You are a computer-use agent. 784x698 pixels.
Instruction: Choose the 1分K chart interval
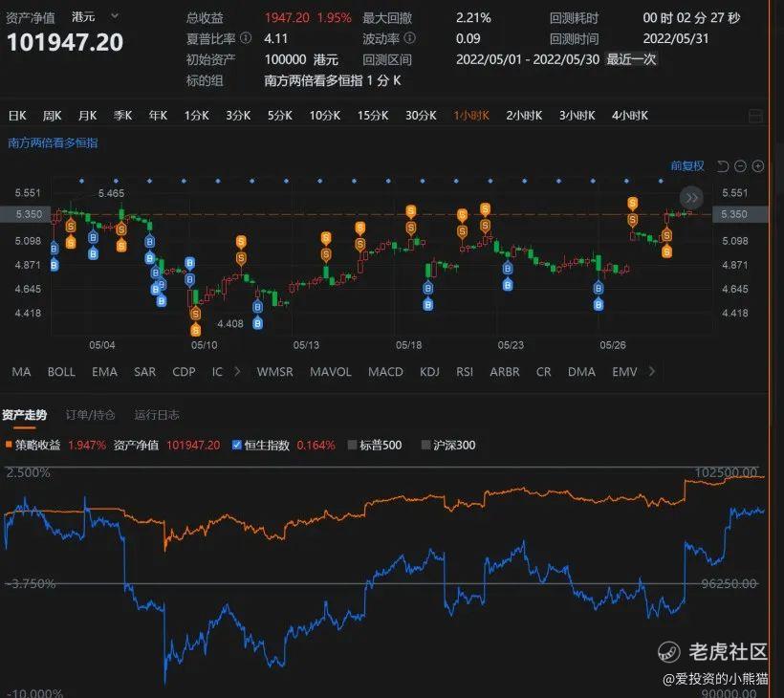[x=197, y=116]
